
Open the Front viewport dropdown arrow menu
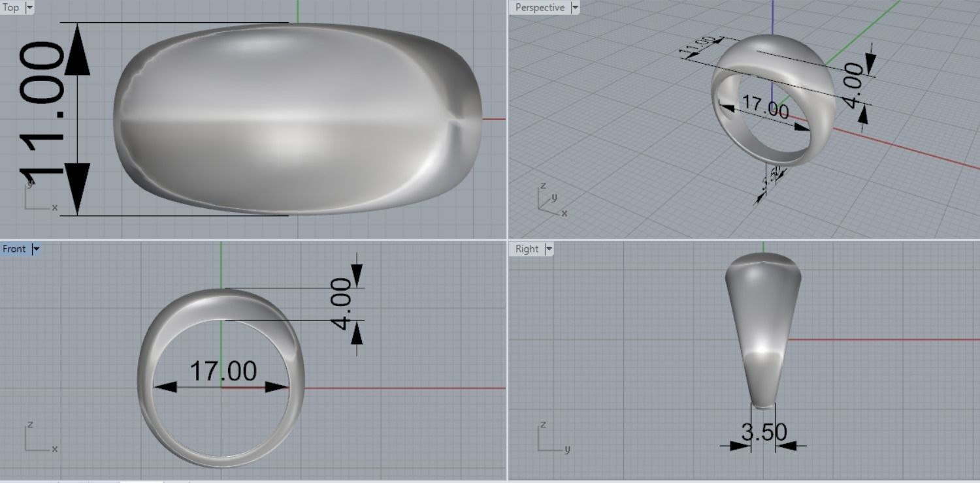pyautogui.click(x=36, y=249)
